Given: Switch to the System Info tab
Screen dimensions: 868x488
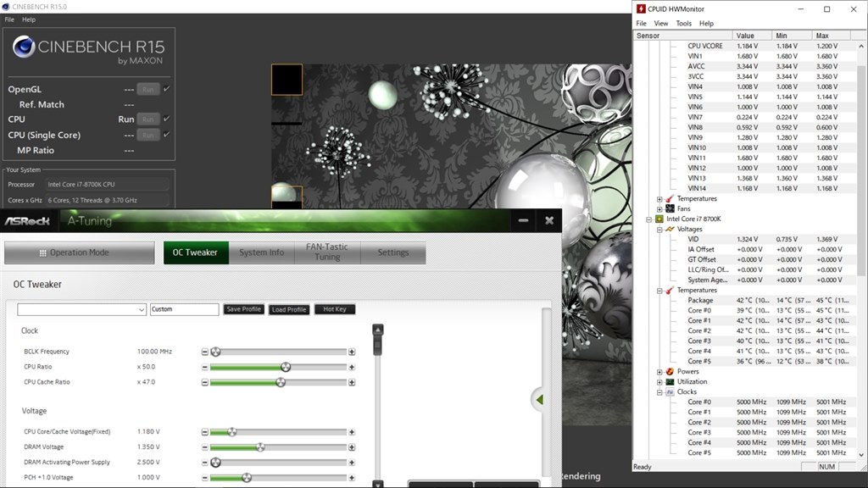Looking at the screenshot, I should [x=261, y=252].
